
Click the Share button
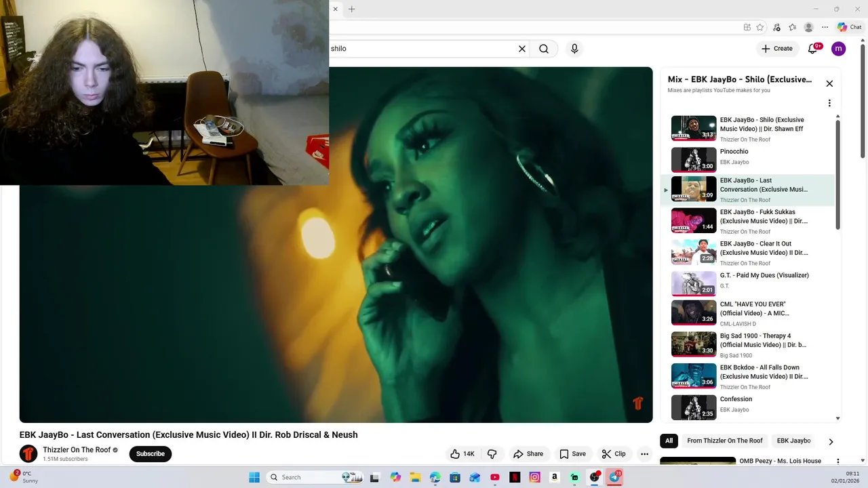coord(528,454)
